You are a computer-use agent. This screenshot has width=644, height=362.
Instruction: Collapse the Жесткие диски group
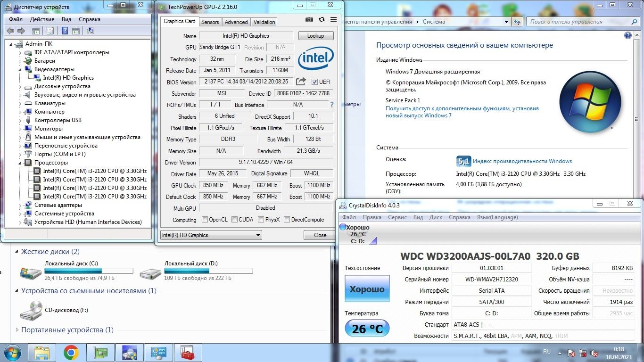point(17,252)
